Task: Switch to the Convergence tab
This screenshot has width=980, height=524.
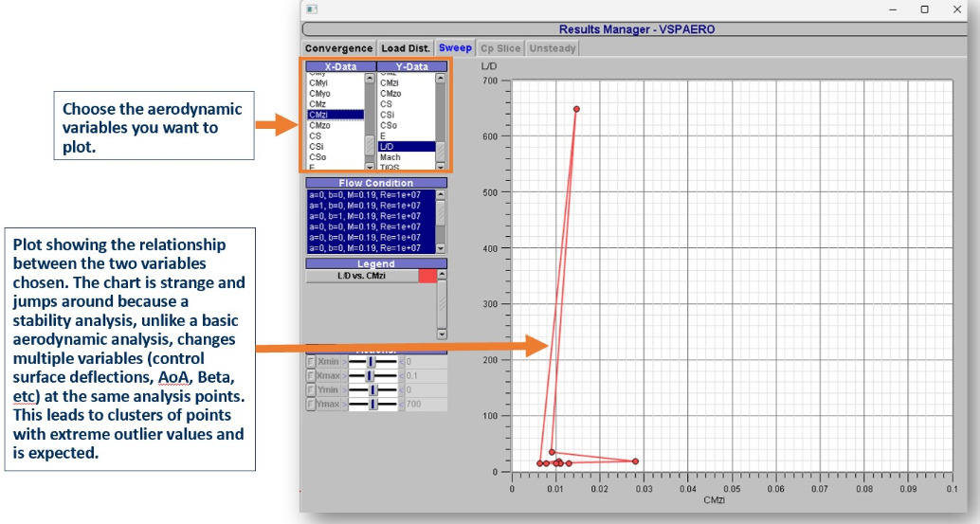Action: pyautogui.click(x=338, y=48)
